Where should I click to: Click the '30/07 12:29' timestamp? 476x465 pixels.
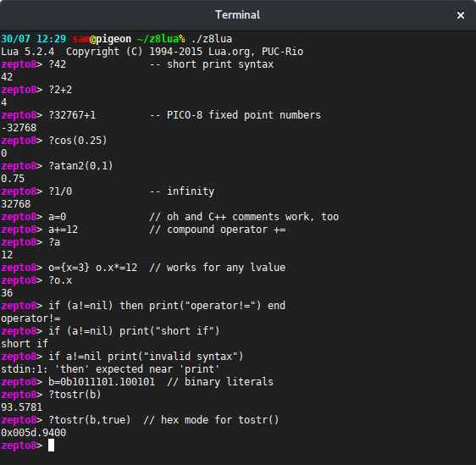pos(33,39)
